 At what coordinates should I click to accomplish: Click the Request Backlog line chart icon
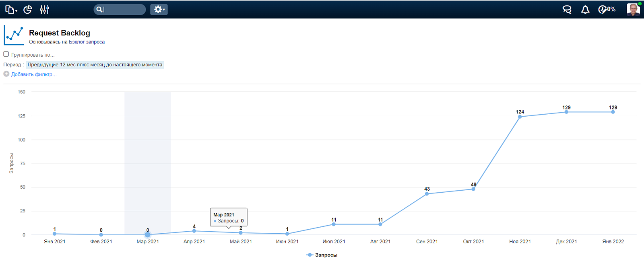click(14, 35)
